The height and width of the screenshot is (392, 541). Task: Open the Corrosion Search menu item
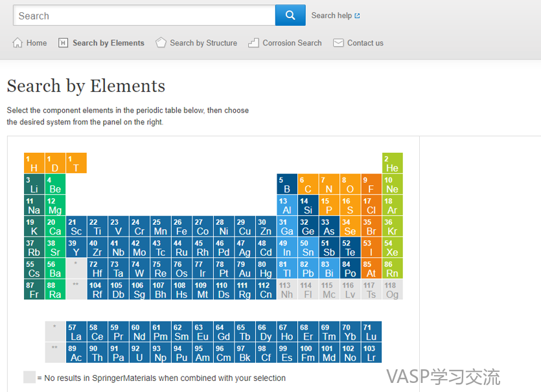pyautogui.click(x=292, y=43)
